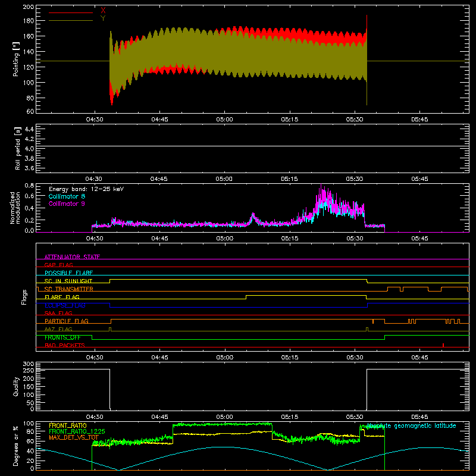Click '05:15' tick under the Quality plot

(290, 417)
